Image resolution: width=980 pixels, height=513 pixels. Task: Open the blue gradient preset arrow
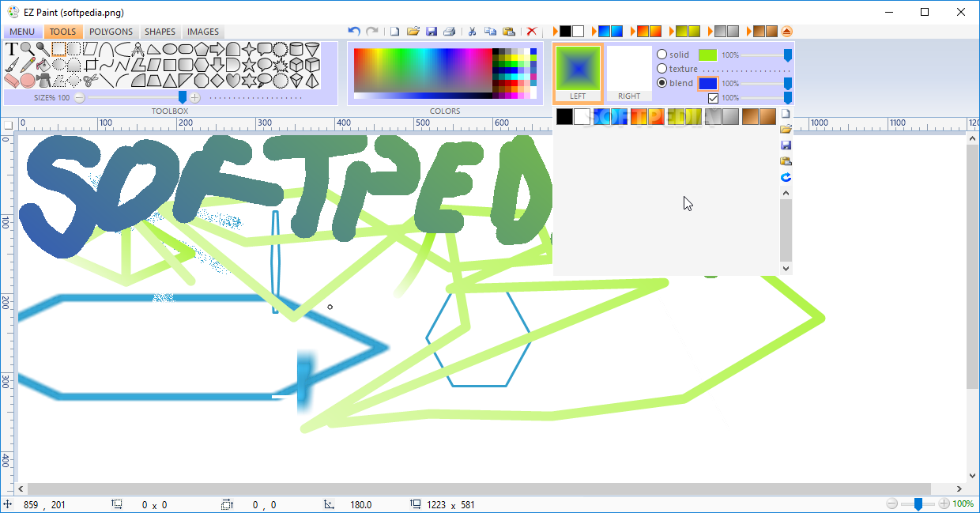click(594, 32)
